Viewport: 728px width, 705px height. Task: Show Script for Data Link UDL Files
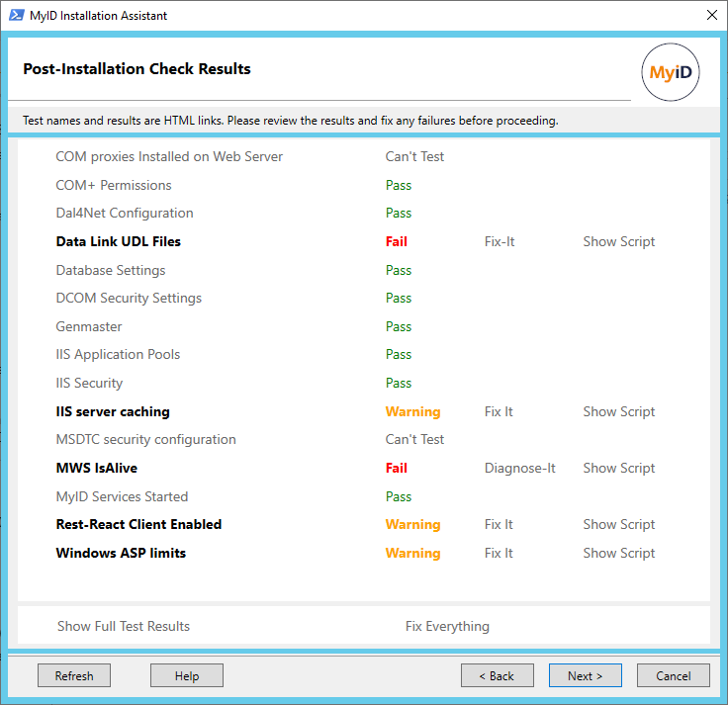coord(618,241)
